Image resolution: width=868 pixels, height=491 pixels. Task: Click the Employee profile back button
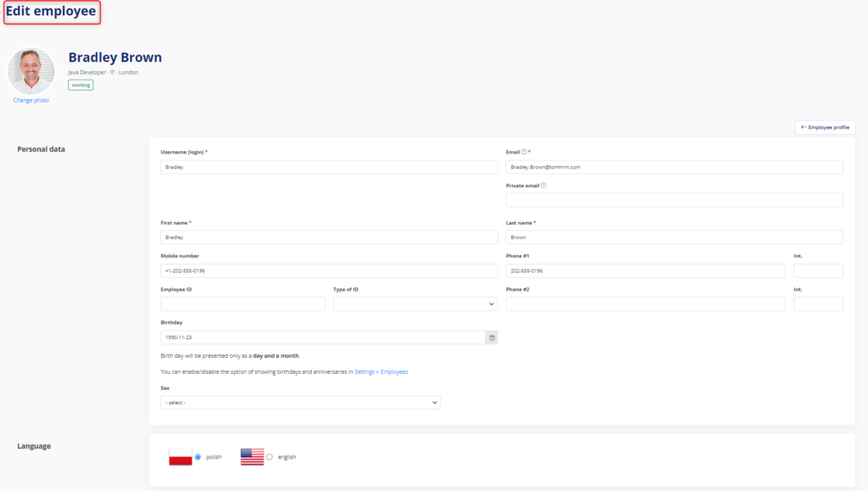point(824,127)
